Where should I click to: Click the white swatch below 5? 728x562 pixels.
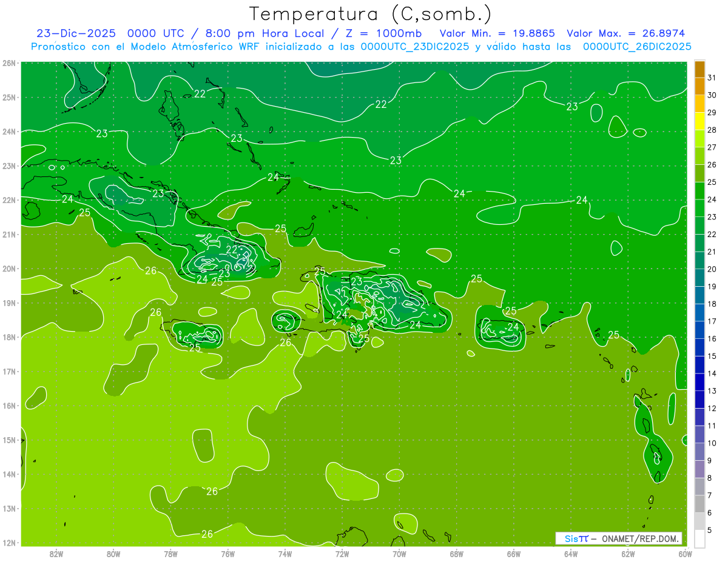[699, 538]
